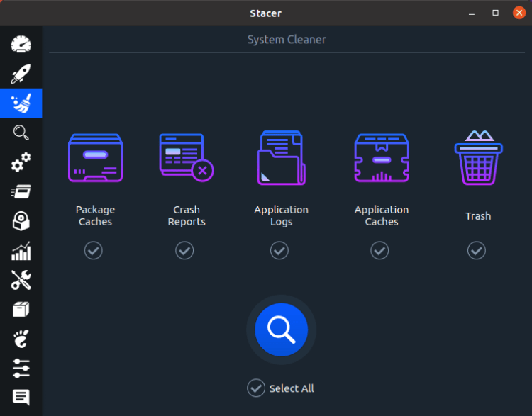Click the System Cleaner page heading
The width and height of the screenshot is (532, 416).
coord(287,39)
